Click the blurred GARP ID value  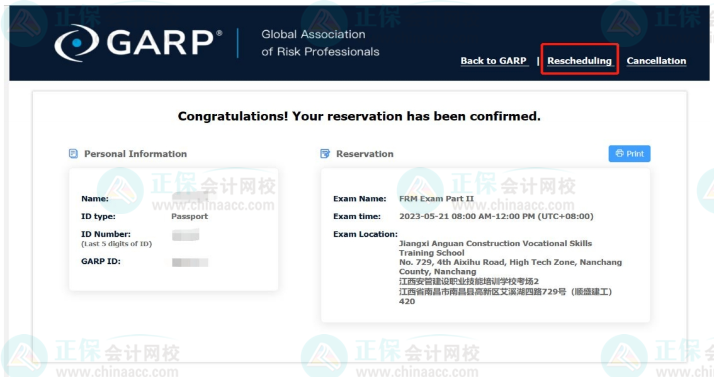tap(190, 262)
